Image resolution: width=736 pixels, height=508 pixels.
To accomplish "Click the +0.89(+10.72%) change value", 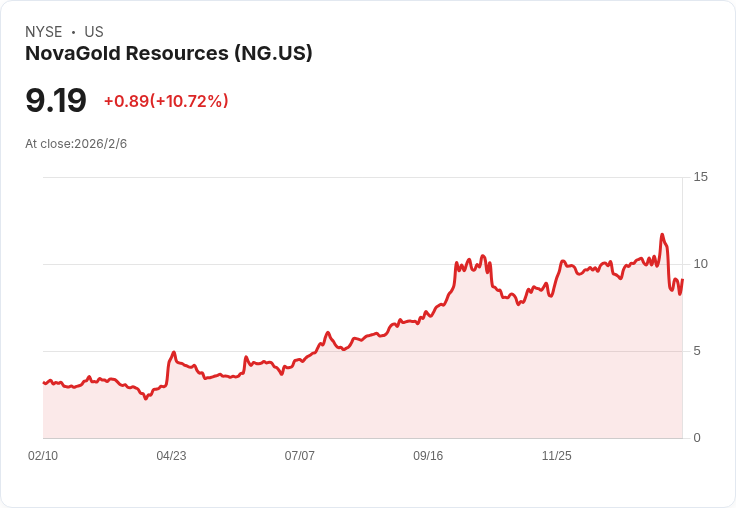I will 166,101.
